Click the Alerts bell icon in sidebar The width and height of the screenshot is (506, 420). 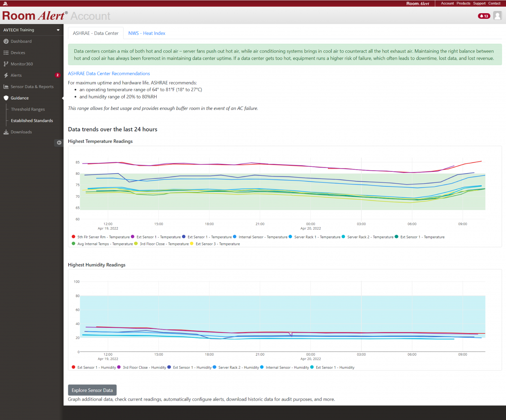coord(6,75)
